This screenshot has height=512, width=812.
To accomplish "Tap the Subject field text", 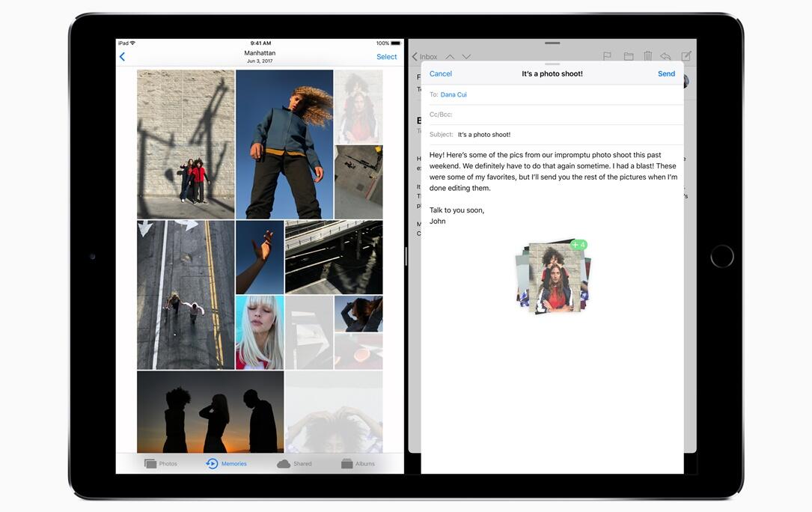I will (x=484, y=135).
